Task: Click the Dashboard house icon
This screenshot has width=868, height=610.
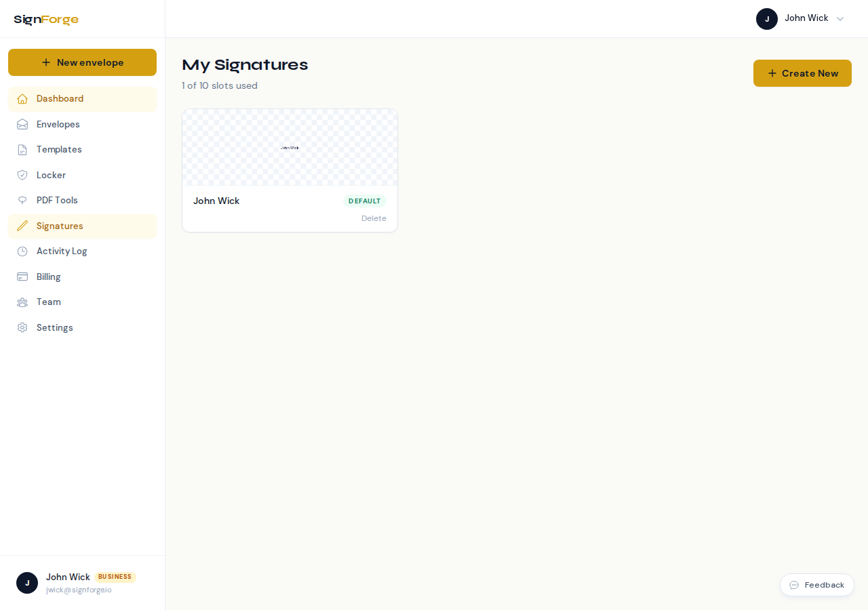Action: pyautogui.click(x=22, y=99)
